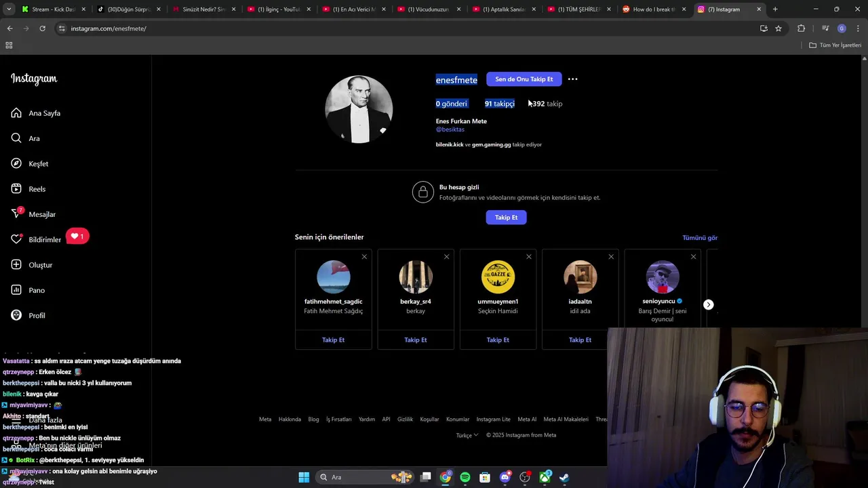This screenshot has width=868, height=488.
Task: Expand the Türkçe language dropdown
Action: click(x=467, y=435)
